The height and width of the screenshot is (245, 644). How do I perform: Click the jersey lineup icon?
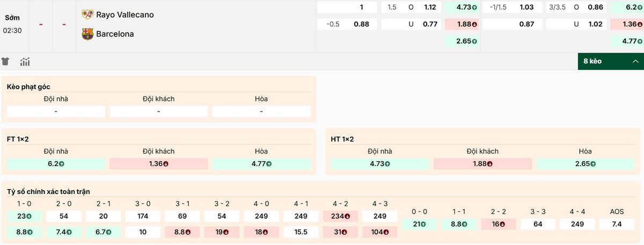(x=6, y=62)
